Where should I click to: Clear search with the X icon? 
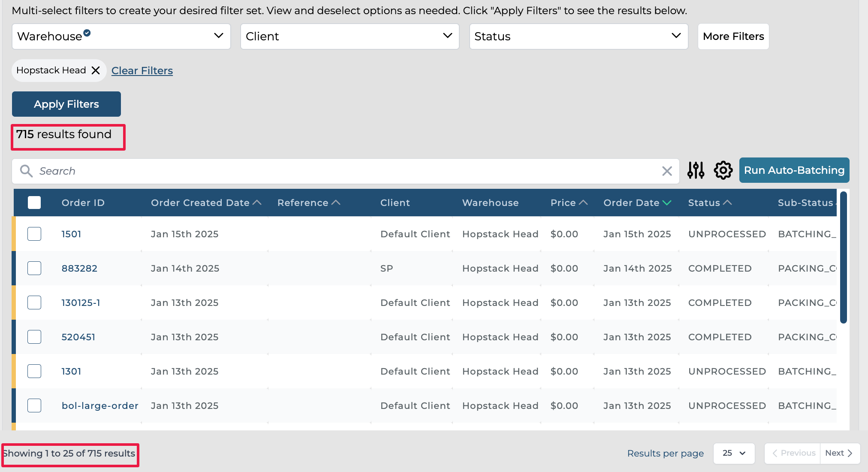tap(667, 171)
